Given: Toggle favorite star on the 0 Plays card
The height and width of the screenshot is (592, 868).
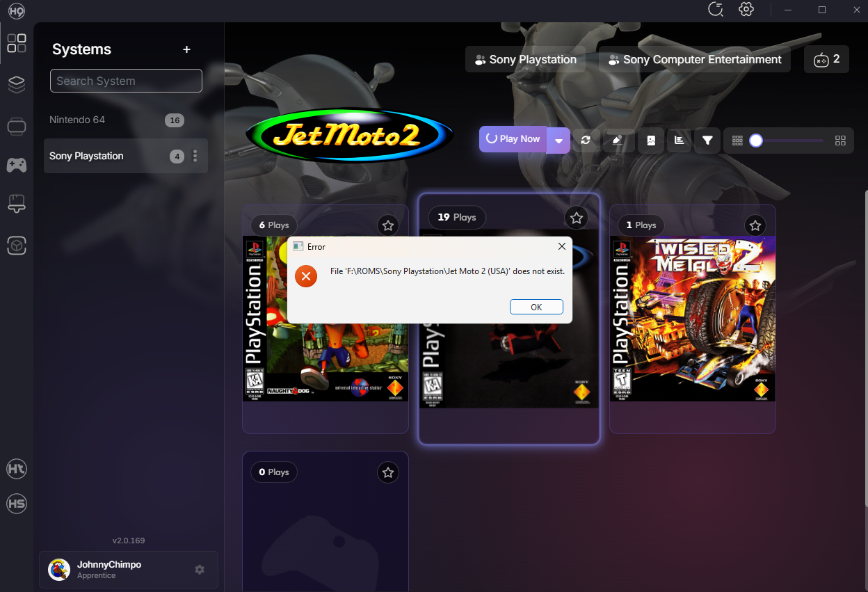Looking at the screenshot, I should click(x=388, y=473).
